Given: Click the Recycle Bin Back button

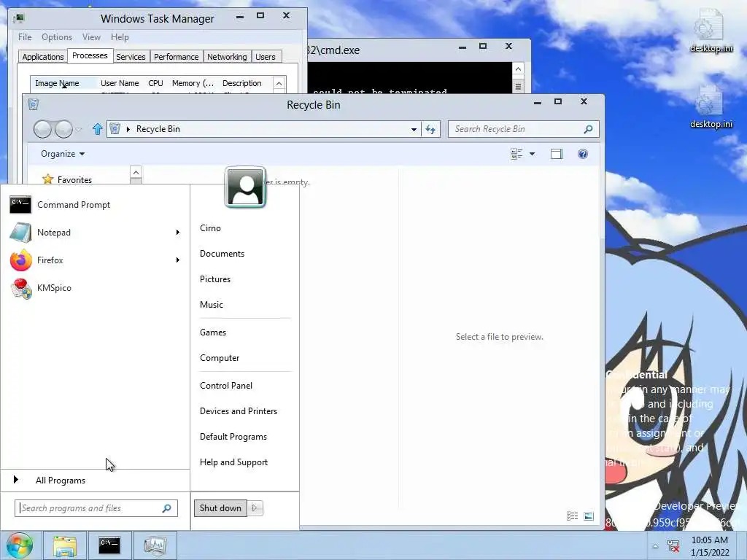Looking at the screenshot, I should point(43,129).
